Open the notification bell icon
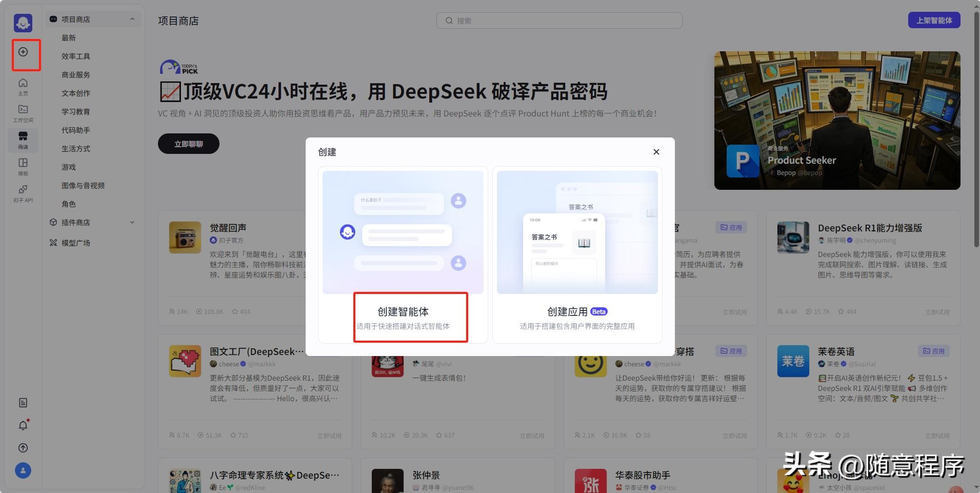Viewport: 980px width, 493px height. pos(23,425)
